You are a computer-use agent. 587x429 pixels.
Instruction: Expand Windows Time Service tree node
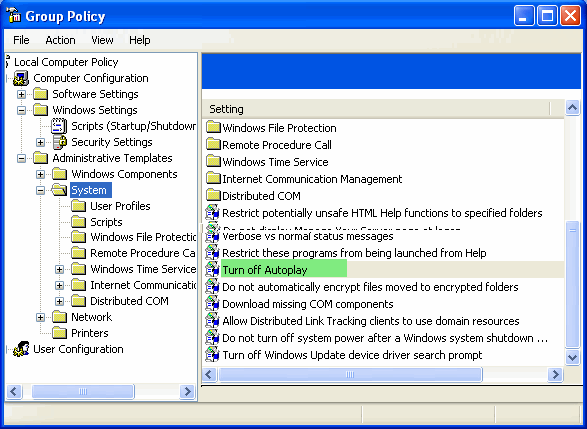click(59, 270)
